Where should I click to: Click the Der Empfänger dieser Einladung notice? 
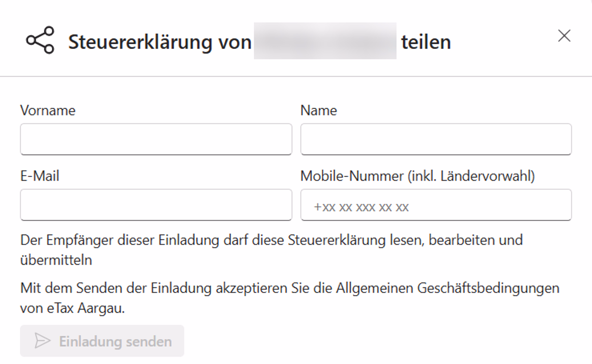271,240
